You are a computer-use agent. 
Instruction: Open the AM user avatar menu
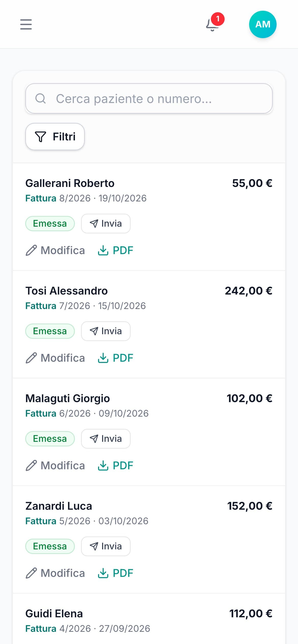pyautogui.click(x=263, y=24)
